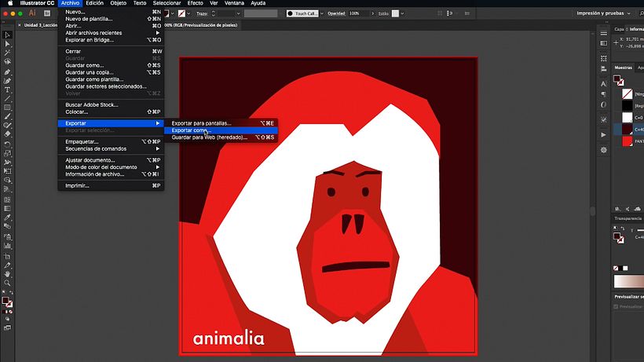Select the Magic Wand tool

[7, 53]
